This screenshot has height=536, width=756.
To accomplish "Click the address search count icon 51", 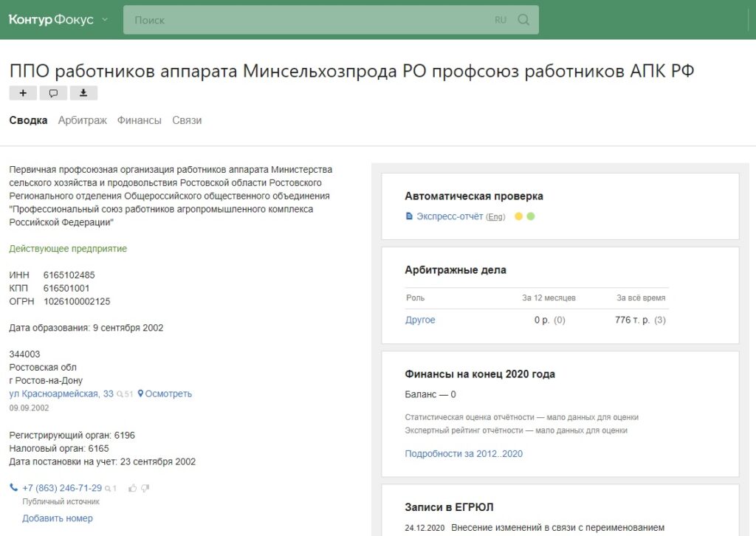I will tap(125, 394).
